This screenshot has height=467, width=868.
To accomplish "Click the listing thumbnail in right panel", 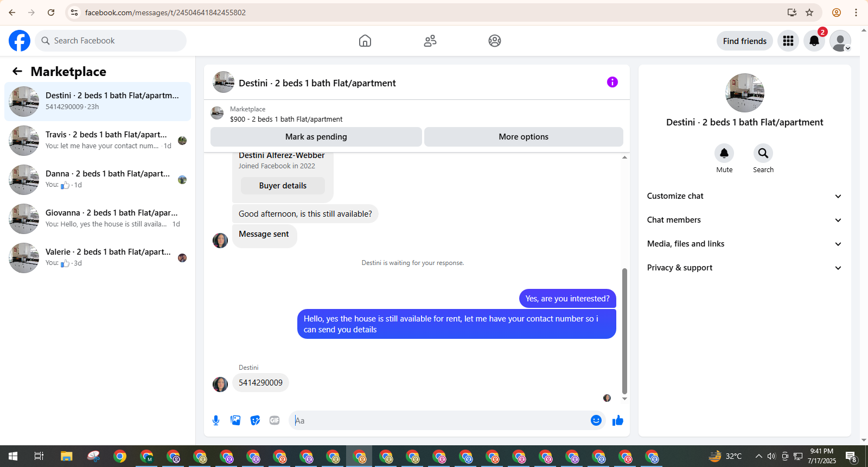I will 745,93.
